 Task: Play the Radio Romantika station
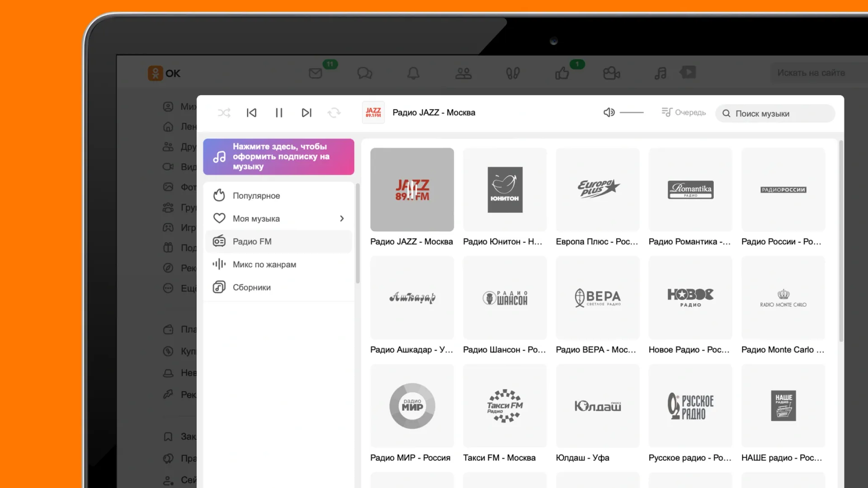coord(690,190)
